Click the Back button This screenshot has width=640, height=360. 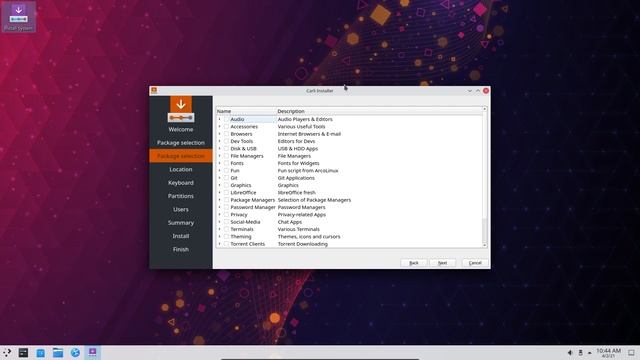click(414, 263)
